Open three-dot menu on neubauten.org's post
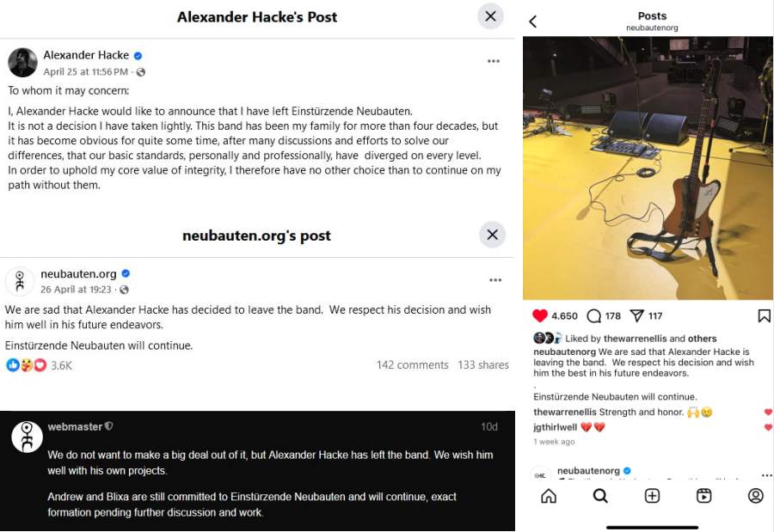Viewport: 774px width, 532px height. click(x=495, y=280)
